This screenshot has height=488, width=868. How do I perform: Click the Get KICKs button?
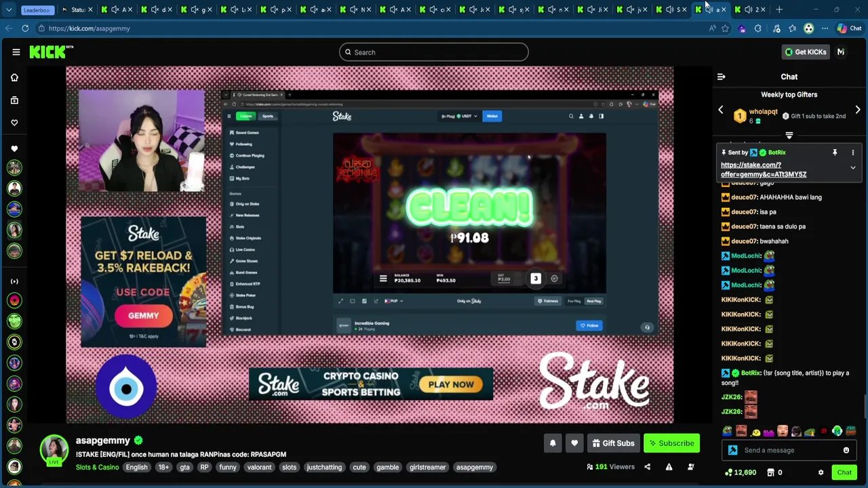click(x=806, y=52)
